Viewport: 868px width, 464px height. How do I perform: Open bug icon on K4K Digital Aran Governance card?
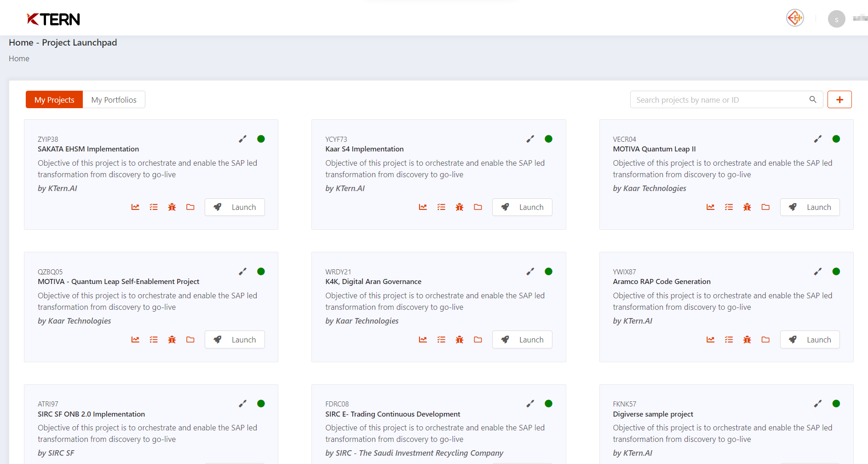460,340
